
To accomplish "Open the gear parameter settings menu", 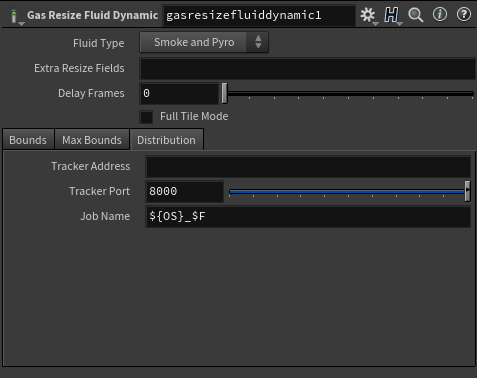I will click(x=368, y=15).
